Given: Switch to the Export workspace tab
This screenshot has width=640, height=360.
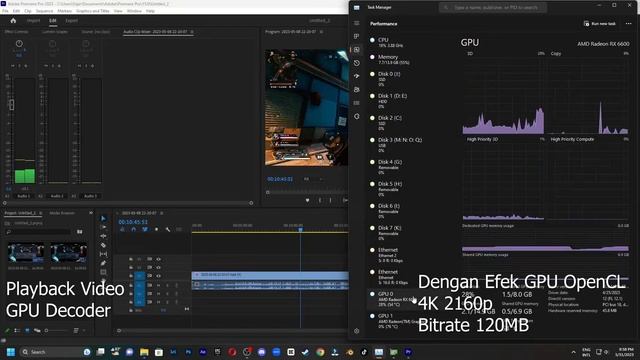Looking at the screenshot, I should click(x=71, y=20).
